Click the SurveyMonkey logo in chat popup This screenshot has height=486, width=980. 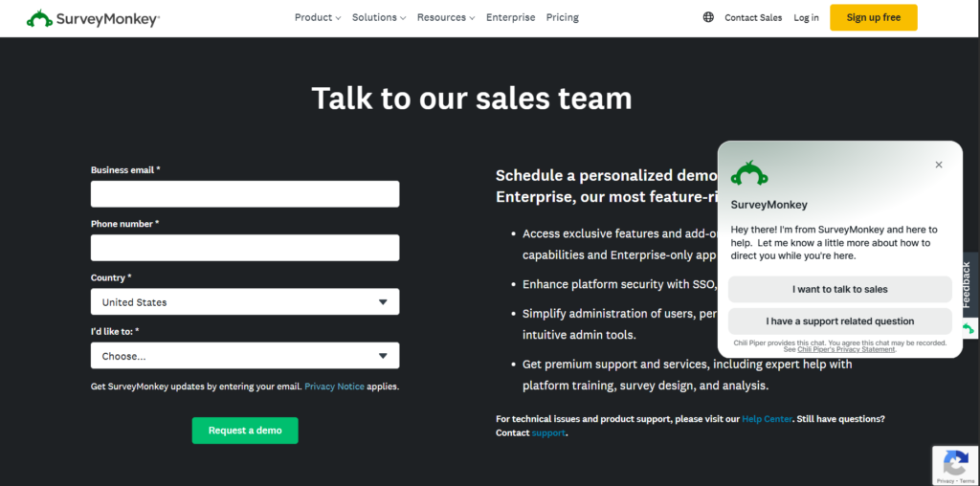pyautogui.click(x=749, y=173)
